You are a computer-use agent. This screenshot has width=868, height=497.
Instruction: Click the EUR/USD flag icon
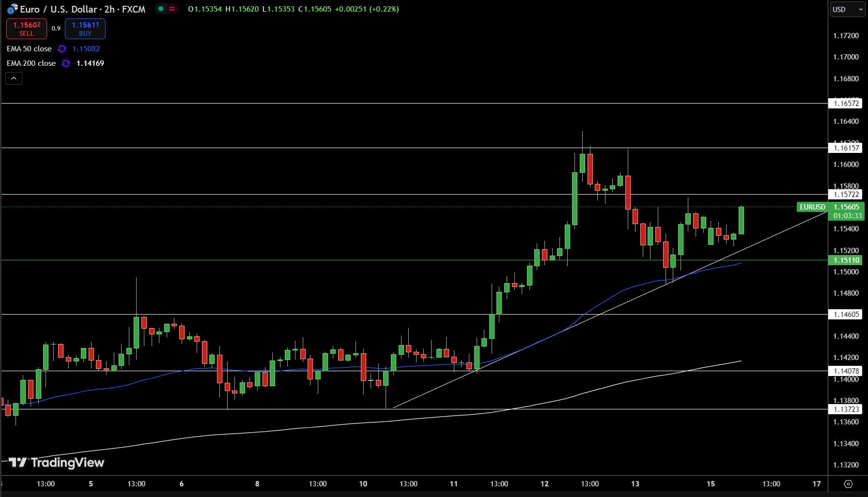[x=12, y=9]
